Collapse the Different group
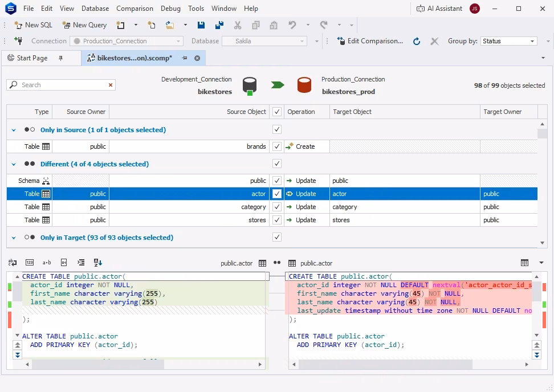Image resolution: width=554 pixels, height=392 pixels. point(14,164)
